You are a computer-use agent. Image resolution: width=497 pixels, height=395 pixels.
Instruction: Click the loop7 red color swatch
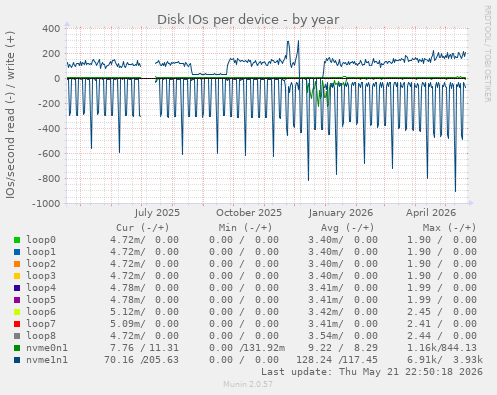click(17, 324)
